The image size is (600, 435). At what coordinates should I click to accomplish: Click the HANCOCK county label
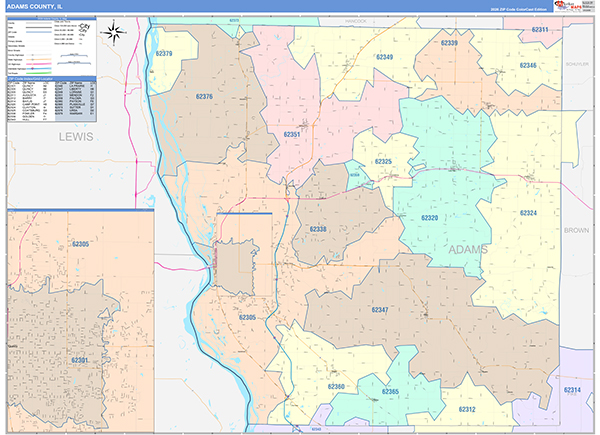[x=355, y=21]
